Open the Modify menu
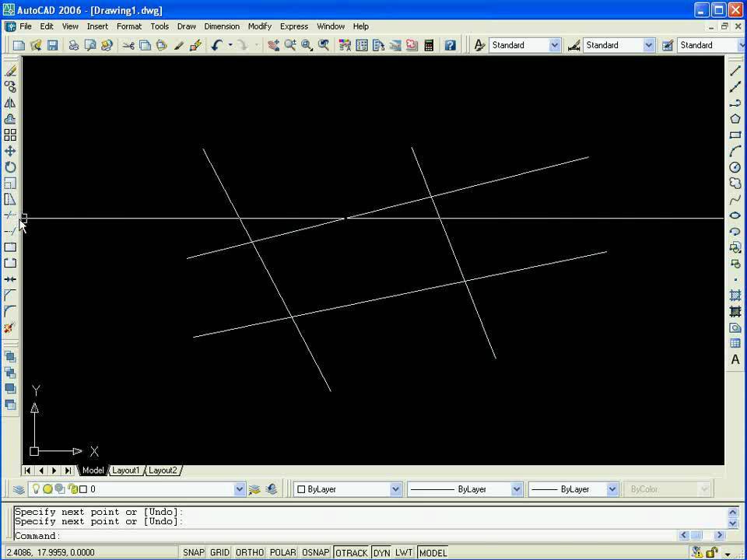 (x=260, y=26)
